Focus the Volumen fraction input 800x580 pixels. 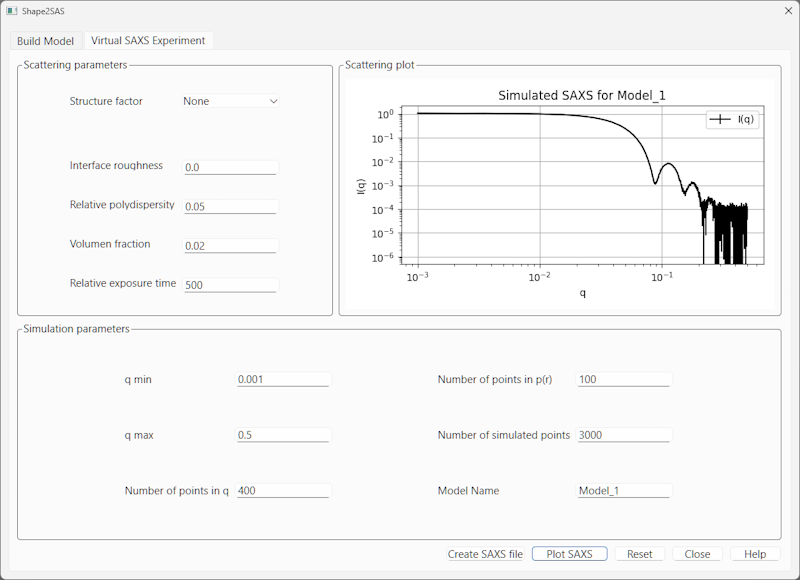click(230, 245)
